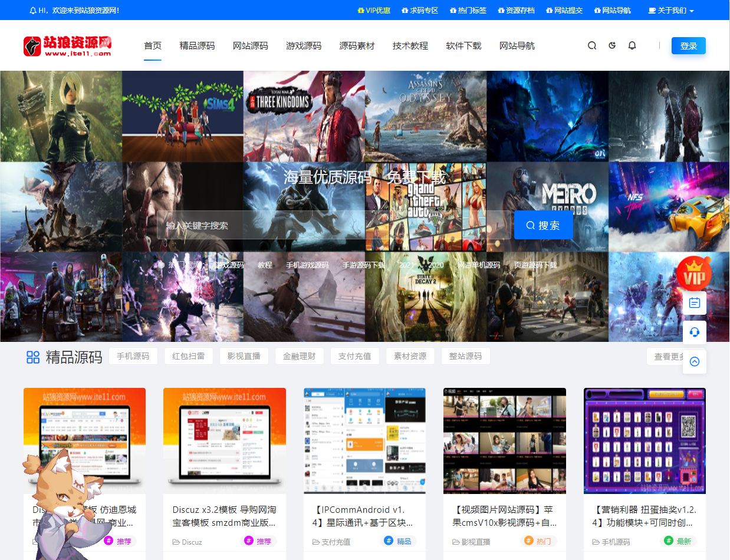Open the daily check-in calendar icon
The height and width of the screenshot is (560, 730).
click(x=695, y=303)
